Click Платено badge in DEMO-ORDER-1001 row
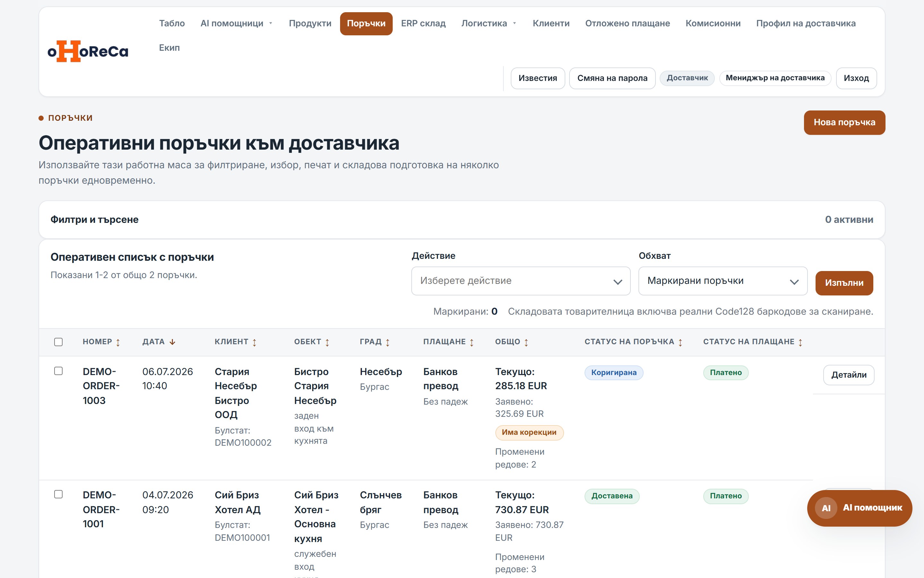Image resolution: width=924 pixels, height=578 pixels. click(725, 496)
